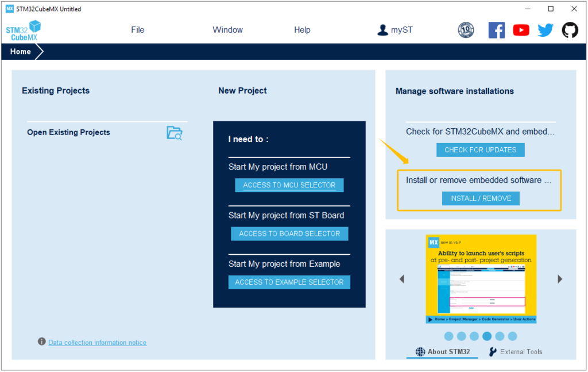Click the myST user account icon
Image resolution: width=588 pixels, height=372 pixels.
click(x=383, y=30)
